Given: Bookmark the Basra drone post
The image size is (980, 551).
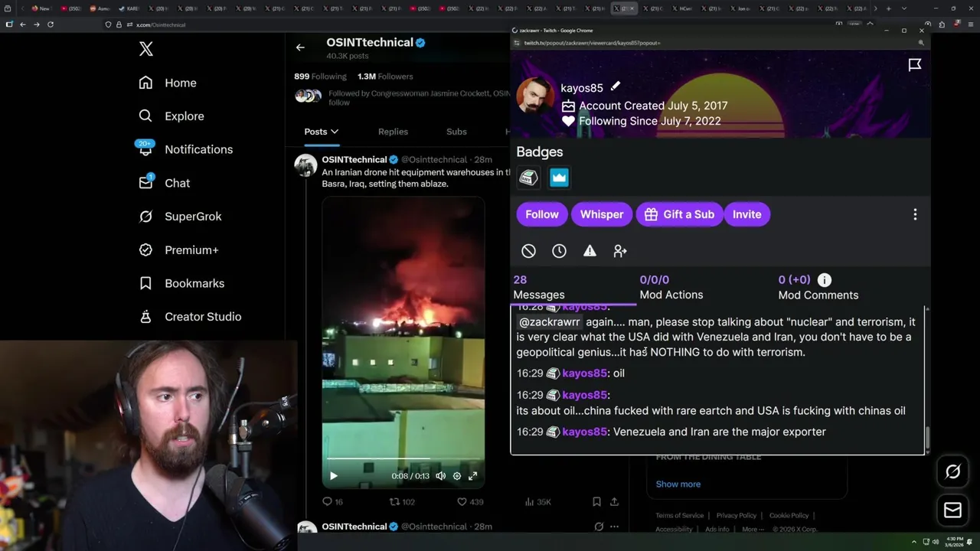Looking at the screenshot, I should pos(596,502).
